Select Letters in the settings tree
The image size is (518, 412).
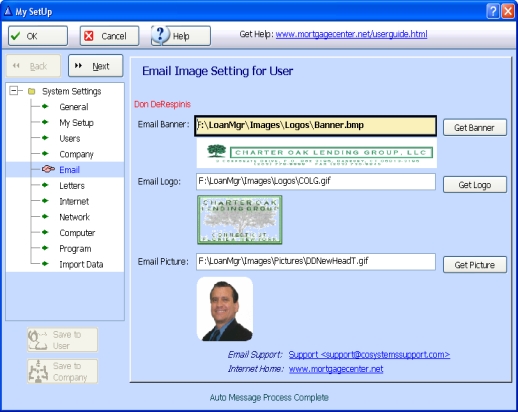click(72, 186)
